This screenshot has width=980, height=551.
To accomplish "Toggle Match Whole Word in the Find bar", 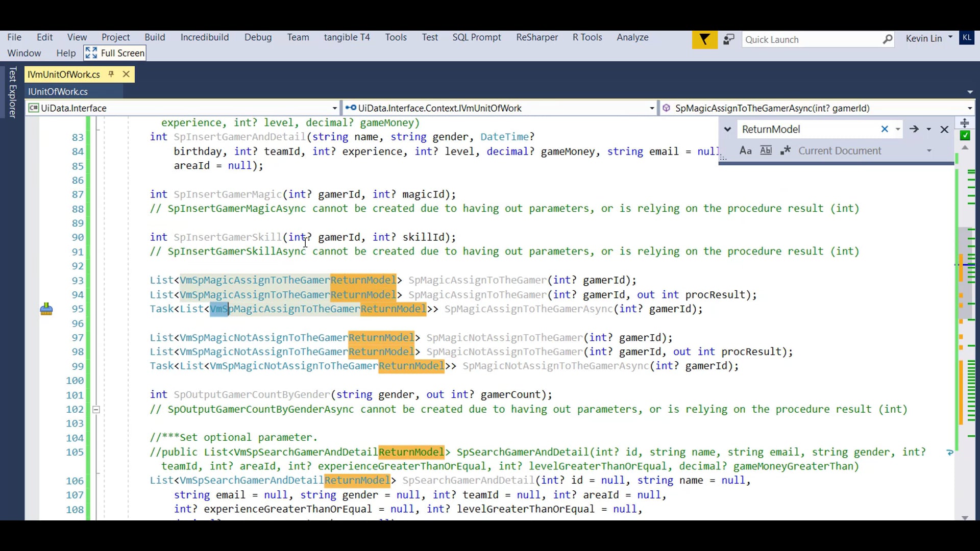I will tap(766, 151).
